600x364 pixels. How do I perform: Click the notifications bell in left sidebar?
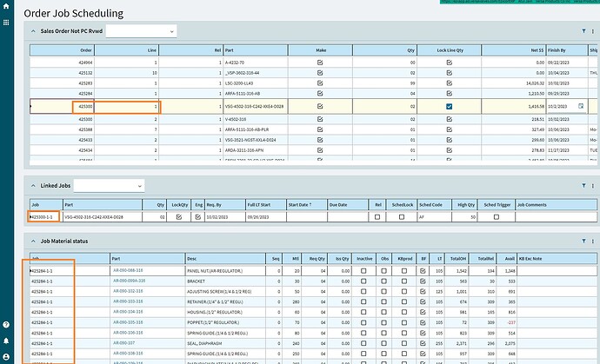tap(7, 342)
